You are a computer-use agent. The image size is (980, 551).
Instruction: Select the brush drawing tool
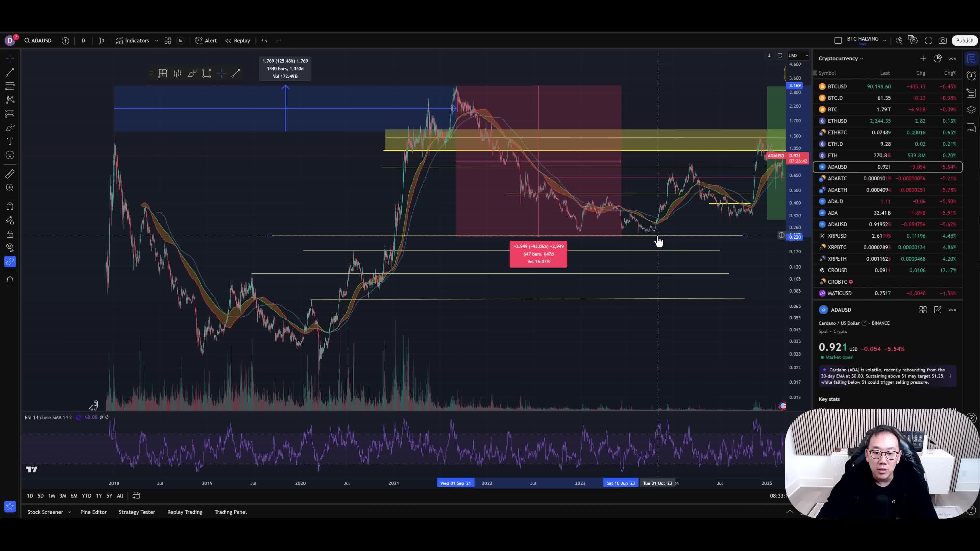point(10,128)
